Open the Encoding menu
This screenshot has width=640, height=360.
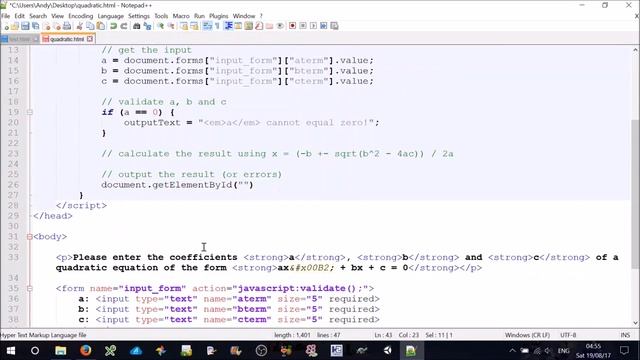(81, 16)
